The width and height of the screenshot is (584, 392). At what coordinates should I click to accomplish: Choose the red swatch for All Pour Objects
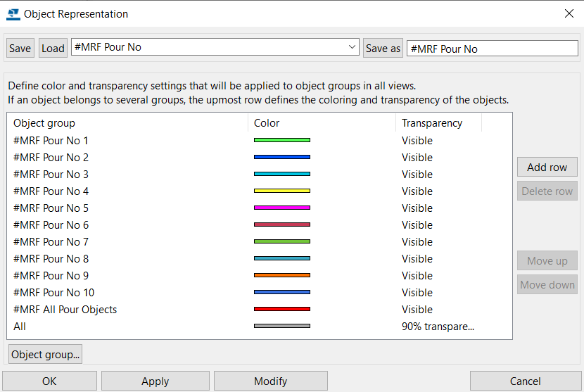(282, 309)
